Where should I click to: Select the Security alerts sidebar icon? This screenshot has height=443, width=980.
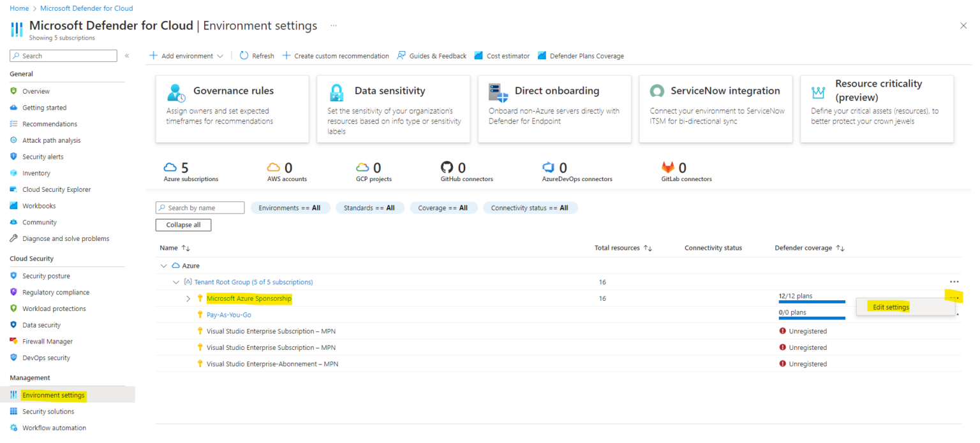[14, 156]
